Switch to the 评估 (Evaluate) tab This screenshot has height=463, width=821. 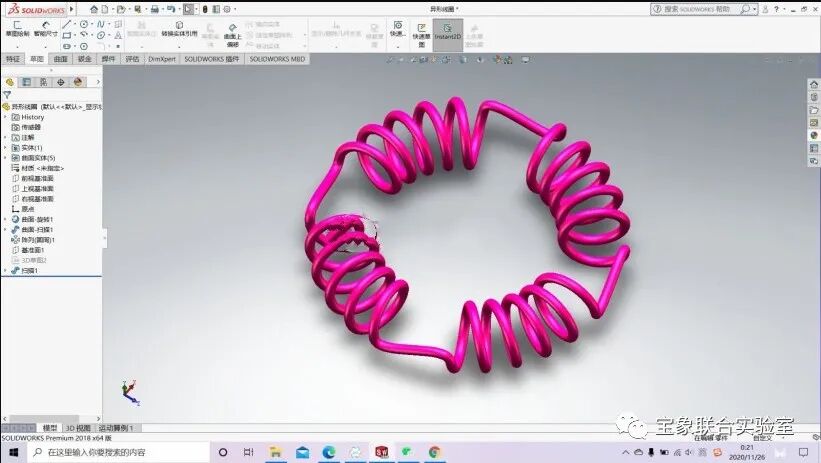coord(132,59)
